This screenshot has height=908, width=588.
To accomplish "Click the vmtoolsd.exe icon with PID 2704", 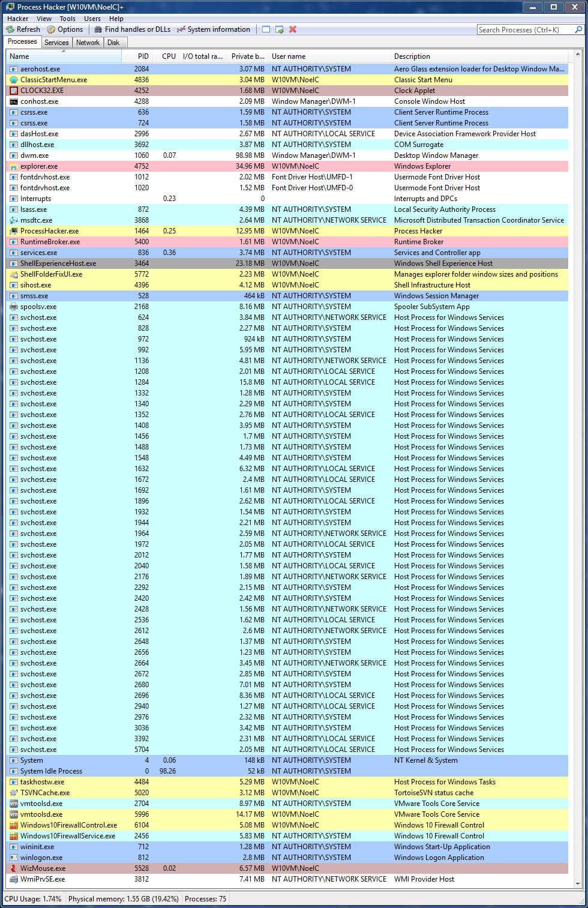I will (14, 804).
